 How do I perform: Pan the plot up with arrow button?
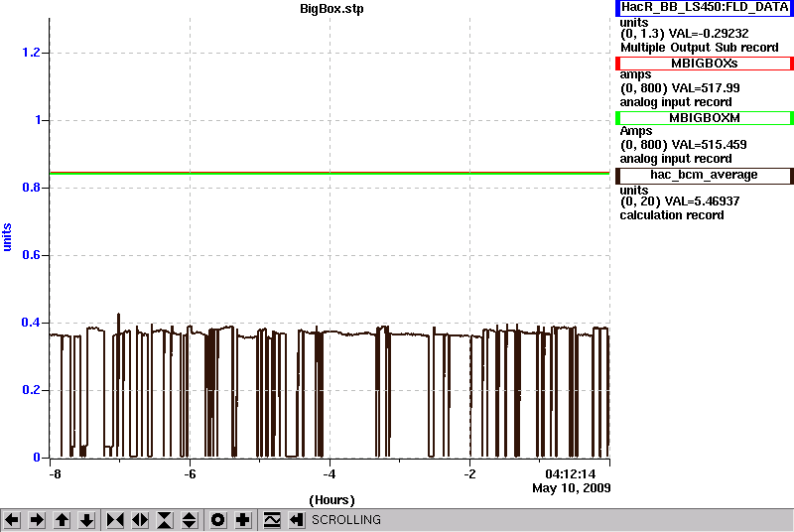tap(62, 520)
